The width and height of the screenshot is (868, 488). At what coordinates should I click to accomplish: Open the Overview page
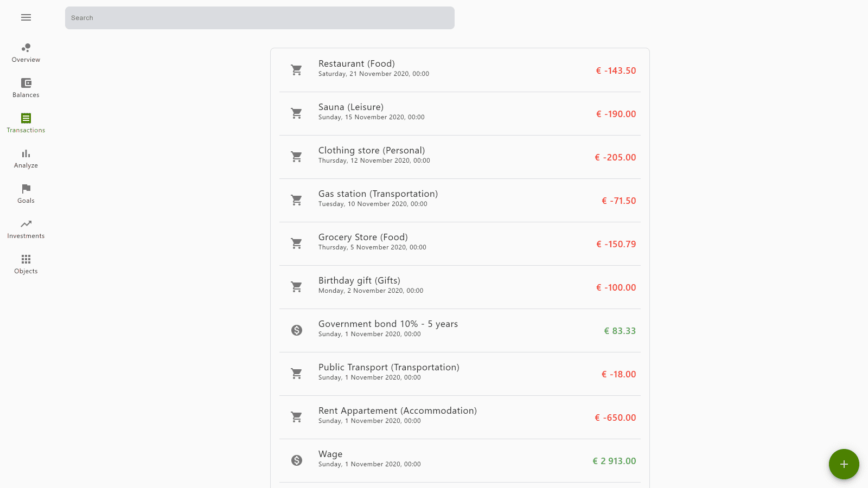[26, 53]
